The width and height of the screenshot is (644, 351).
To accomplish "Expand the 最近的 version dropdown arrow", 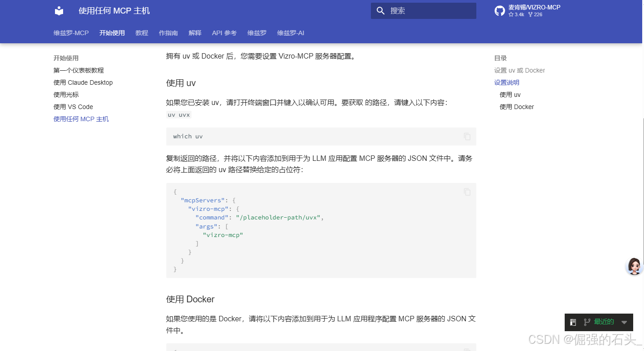I will pyautogui.click(x=624, y=322).
